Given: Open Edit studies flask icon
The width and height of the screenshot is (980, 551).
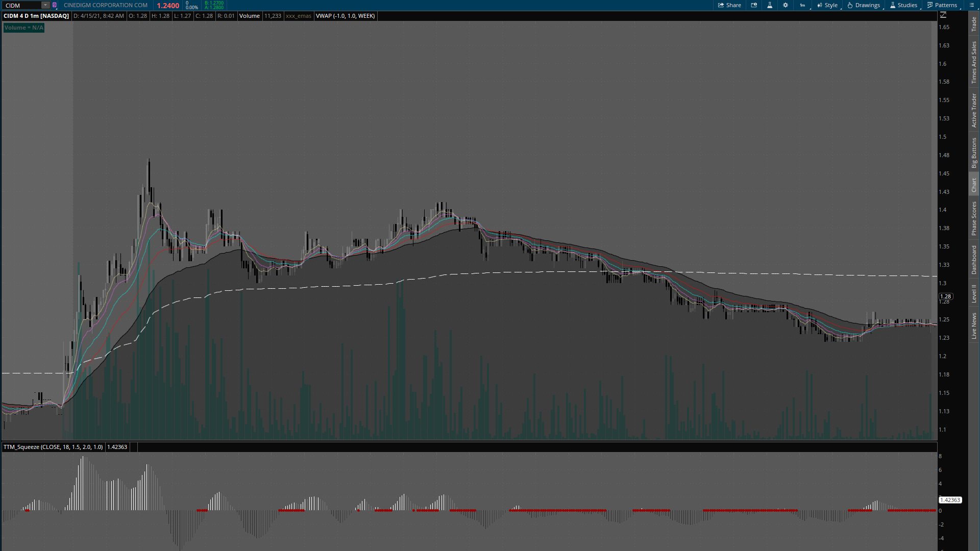Looking at the screenshot, I should (x=770, y=5).
